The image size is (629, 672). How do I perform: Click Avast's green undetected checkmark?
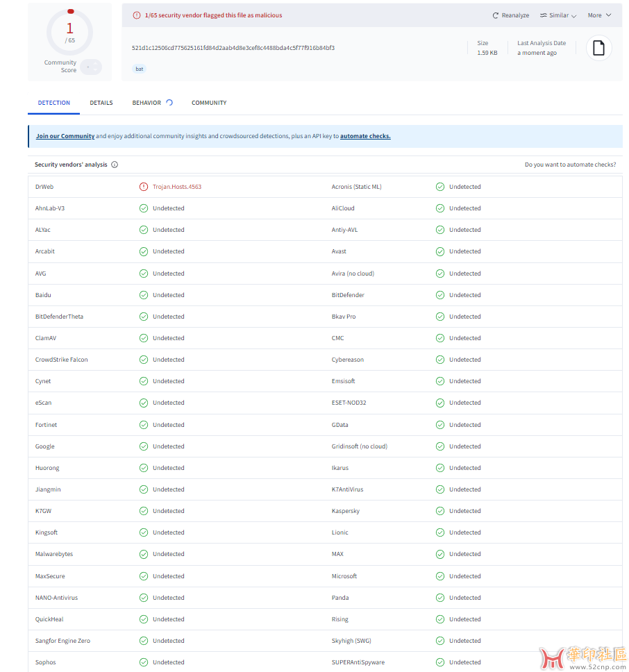(440, 251)
